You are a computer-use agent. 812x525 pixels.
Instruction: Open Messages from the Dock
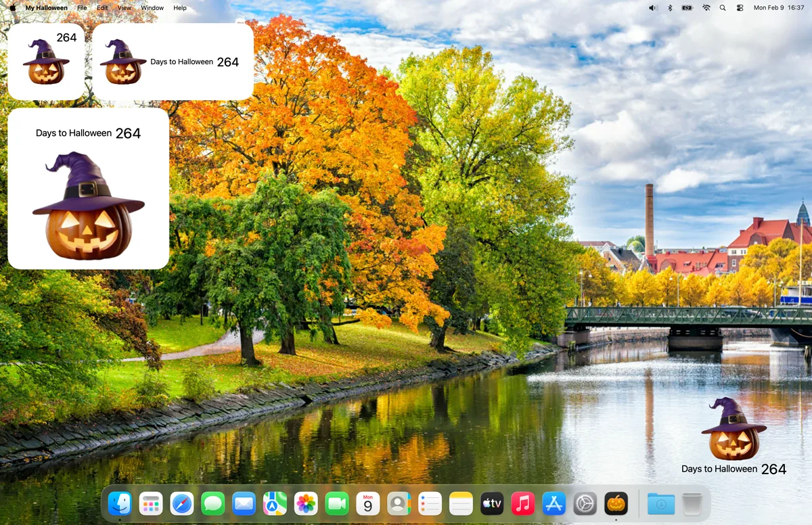(213, 503)
